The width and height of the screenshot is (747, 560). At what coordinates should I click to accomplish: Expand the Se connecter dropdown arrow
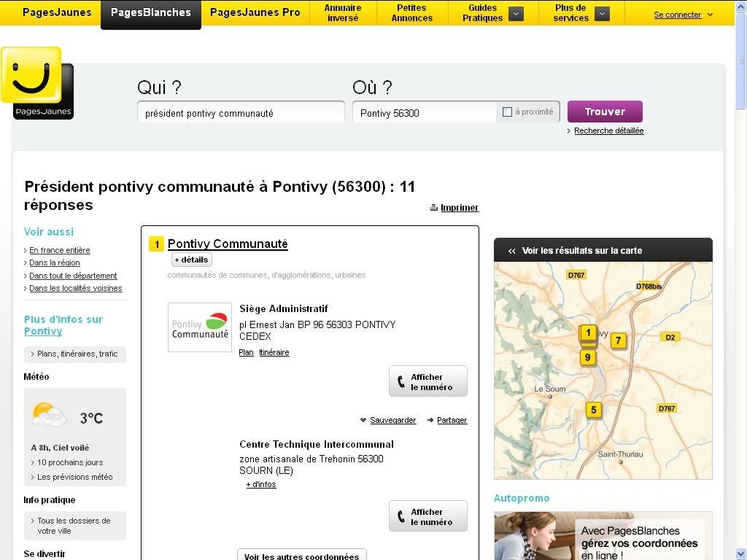point(711,15)
